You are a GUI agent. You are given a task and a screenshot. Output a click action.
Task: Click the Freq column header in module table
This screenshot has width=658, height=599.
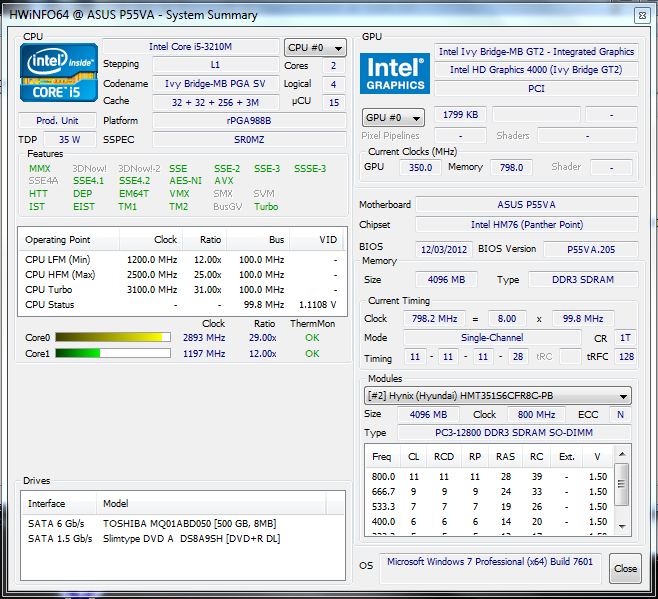(x=381, y=457)
